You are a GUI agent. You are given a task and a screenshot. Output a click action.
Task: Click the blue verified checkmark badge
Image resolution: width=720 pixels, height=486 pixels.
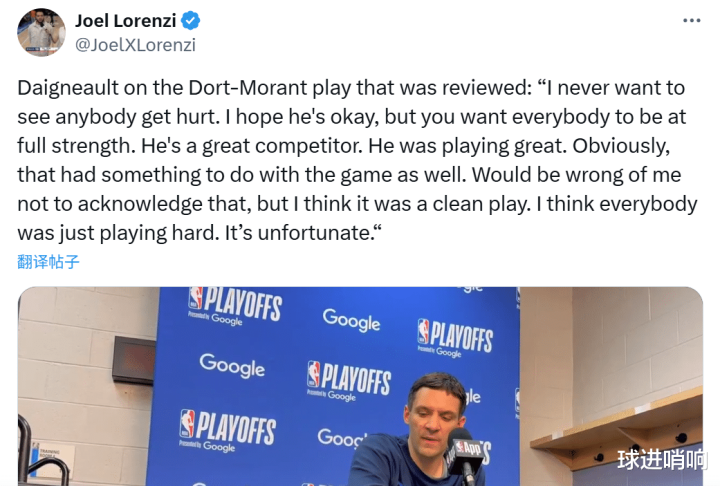coord(193,21)
